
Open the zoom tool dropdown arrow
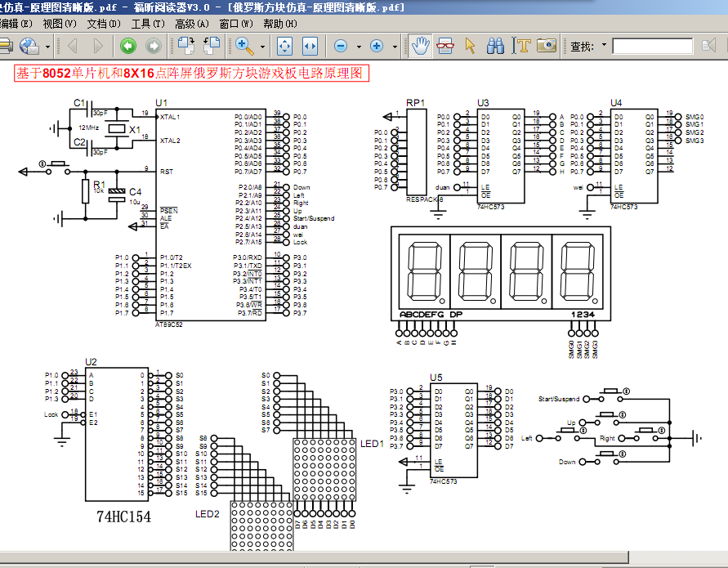coord(262,47)
